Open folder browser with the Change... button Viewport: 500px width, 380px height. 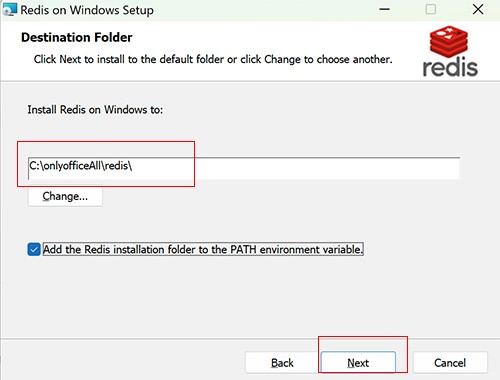point(65,196)
